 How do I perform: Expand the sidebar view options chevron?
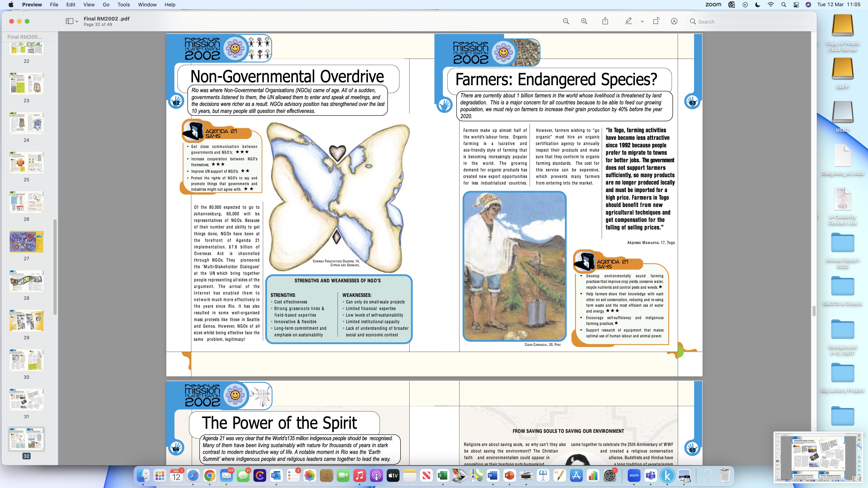click(77, 21)
